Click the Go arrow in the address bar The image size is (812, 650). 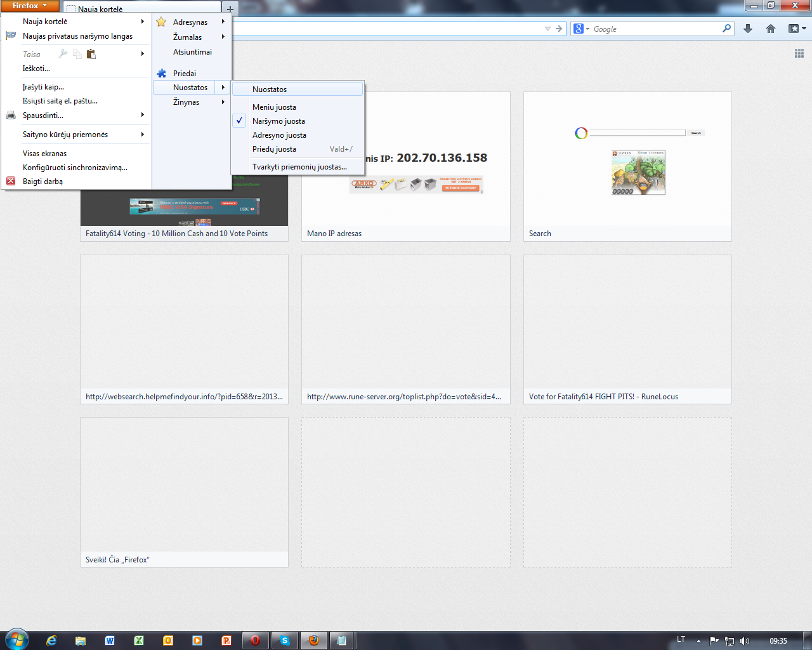559,29
